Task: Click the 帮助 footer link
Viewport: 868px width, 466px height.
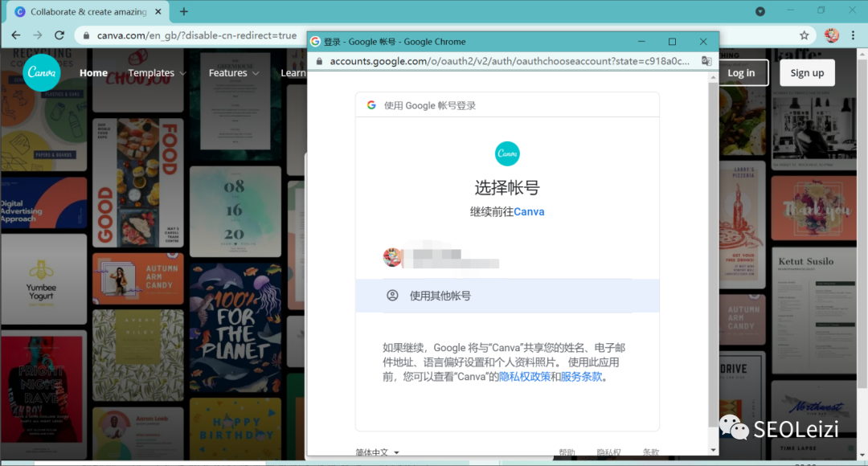Action: point(567,452)
